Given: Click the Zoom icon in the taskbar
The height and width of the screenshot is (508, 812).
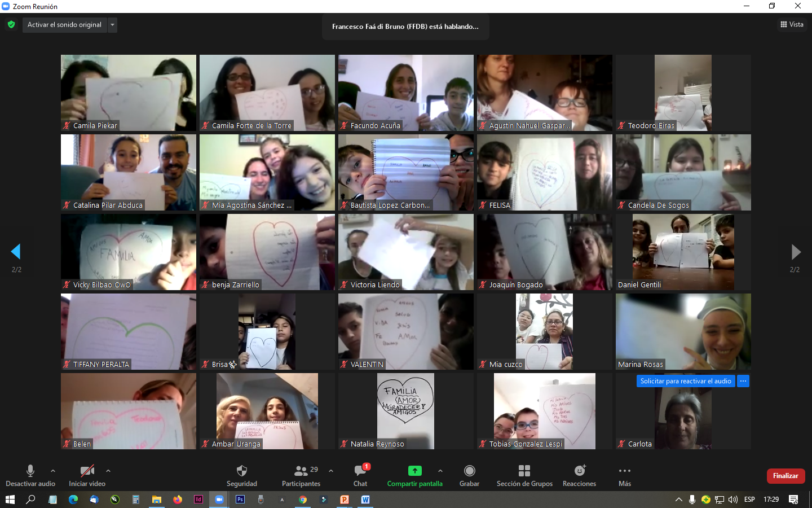Looking at the screenshot, I should pyautogui.click(x=219, y=500).
